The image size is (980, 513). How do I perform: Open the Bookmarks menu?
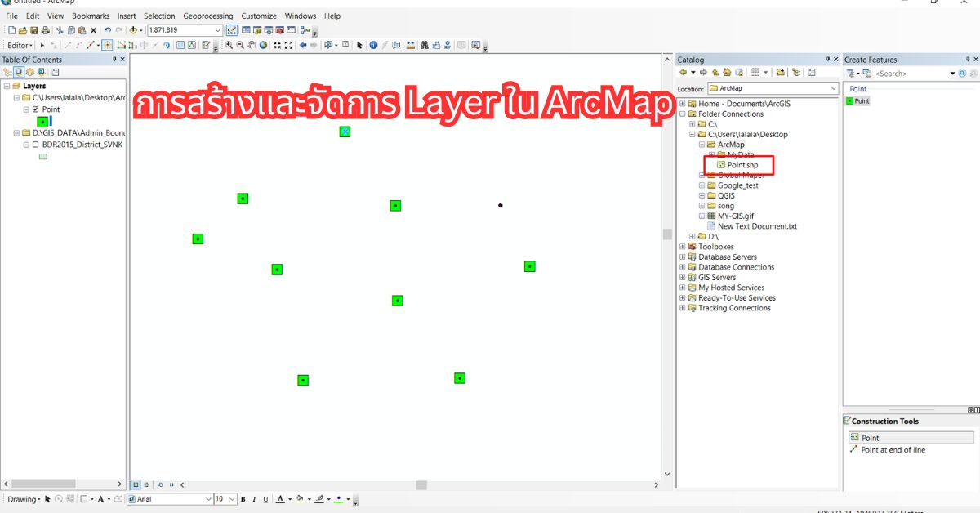point(90,16)
